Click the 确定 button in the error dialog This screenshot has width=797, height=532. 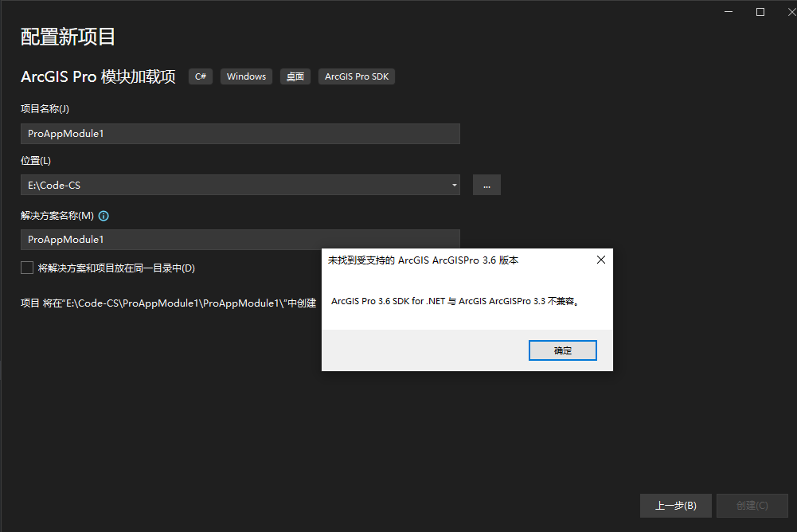562,350
